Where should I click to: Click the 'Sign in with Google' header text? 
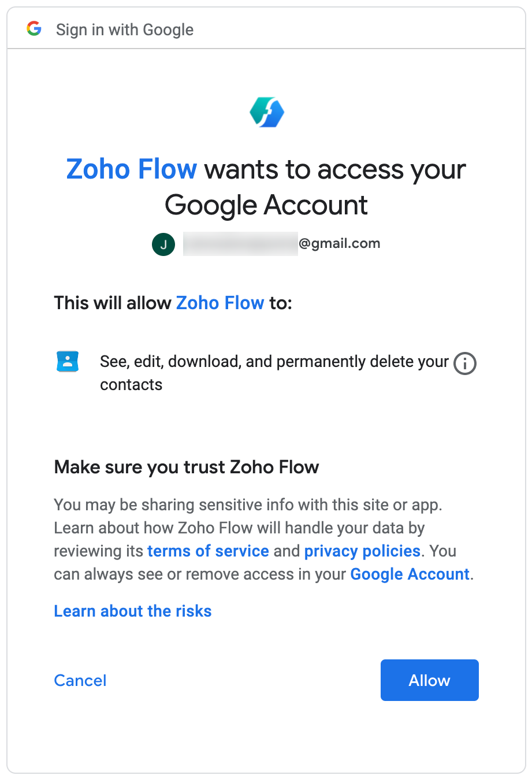click(125, 29)
